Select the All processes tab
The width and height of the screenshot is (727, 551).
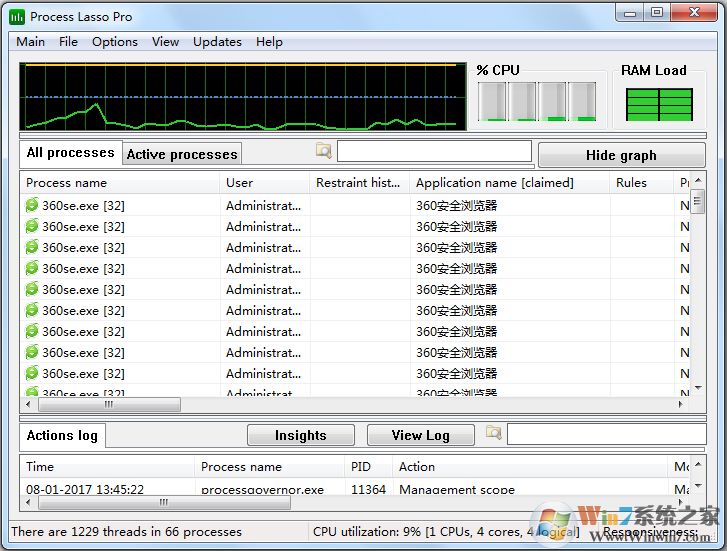(x=70, y=153)
